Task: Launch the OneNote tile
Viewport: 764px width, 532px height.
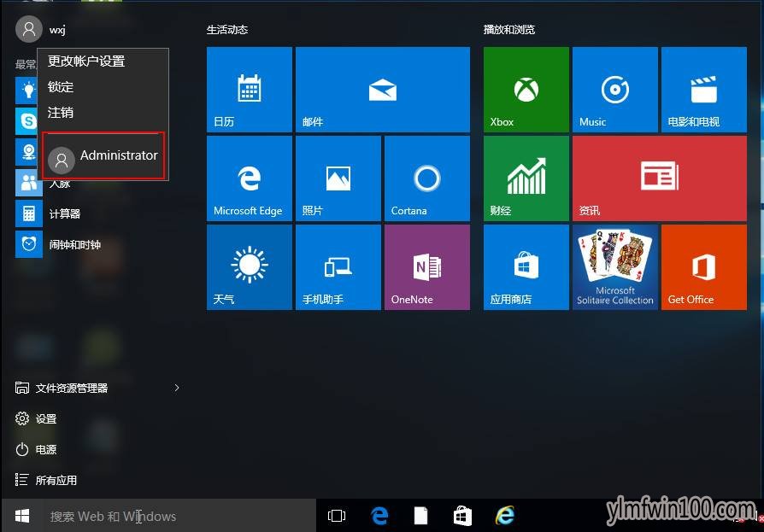Action: [x=426, y=267]
